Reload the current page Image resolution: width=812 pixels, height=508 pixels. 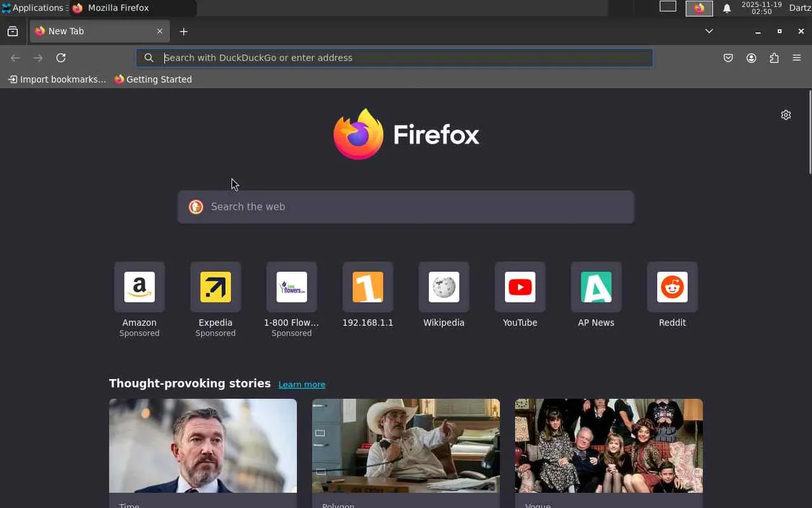point(61,58)
